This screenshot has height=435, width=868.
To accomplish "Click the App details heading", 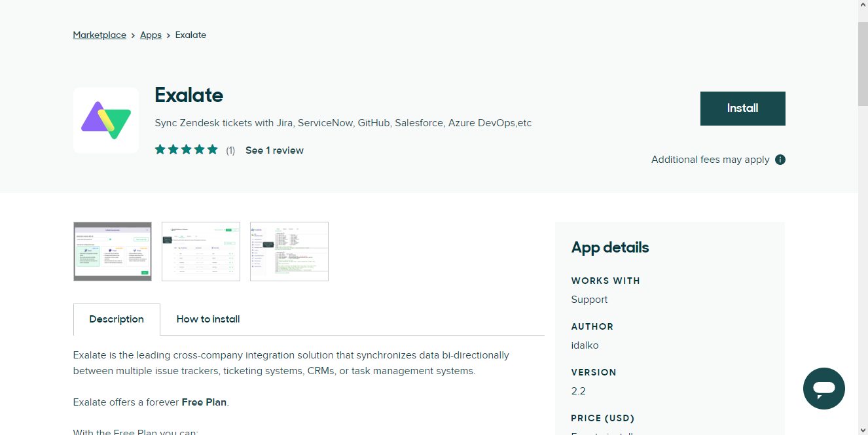I will 610,247.
